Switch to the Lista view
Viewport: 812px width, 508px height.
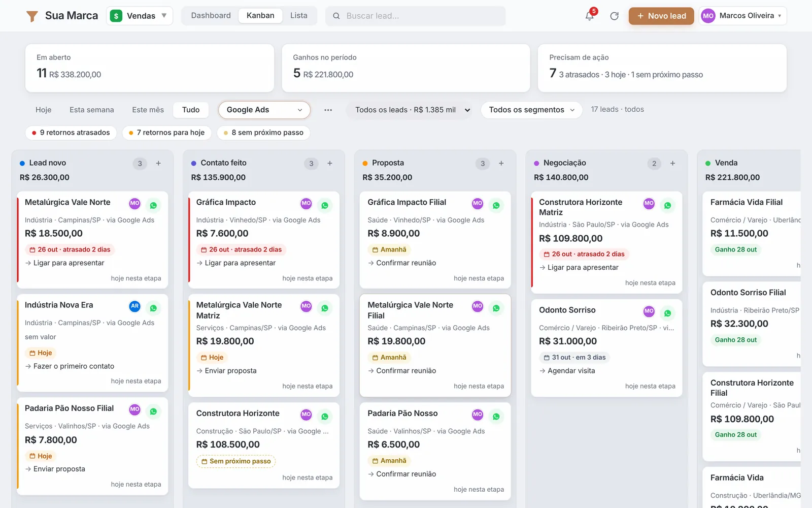tap(299, 16)
